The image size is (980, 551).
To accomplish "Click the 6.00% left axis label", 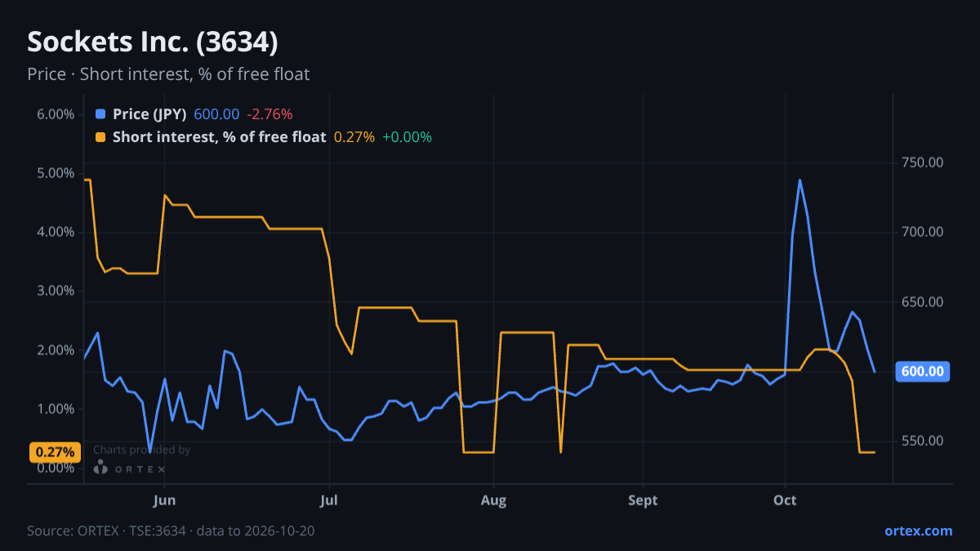I will click(56, 114).
